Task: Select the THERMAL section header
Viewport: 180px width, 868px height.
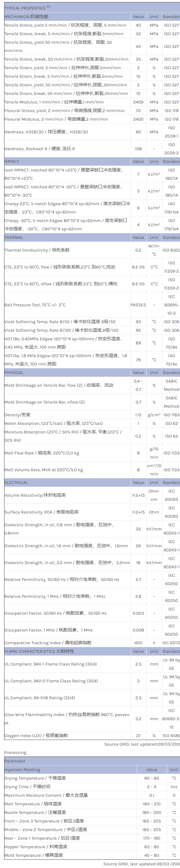Action: [14, 238]
